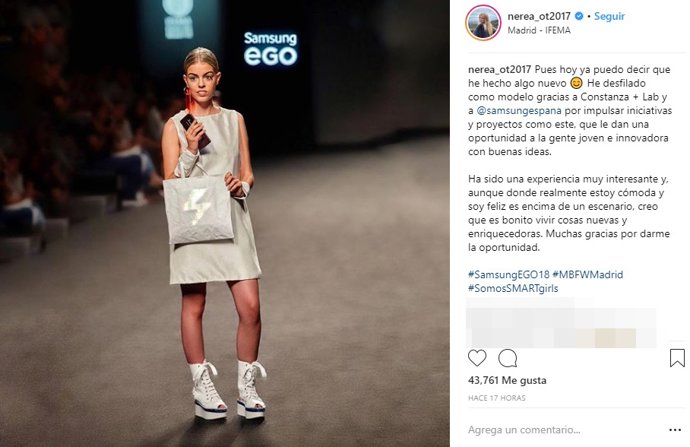
Task: Open comments with the speech bubble icon
Action: point(507,358)
